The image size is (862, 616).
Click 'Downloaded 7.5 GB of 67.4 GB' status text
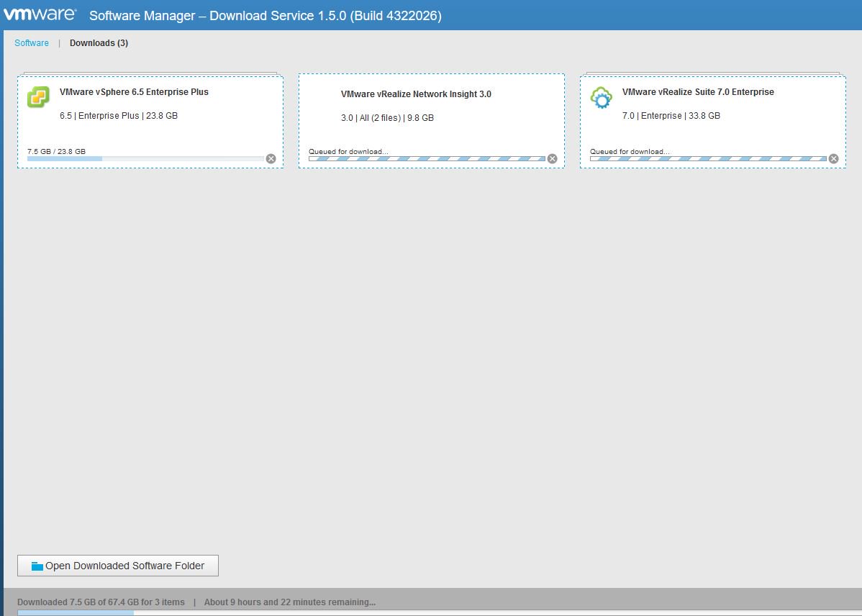pyautogui.click(x=101, y=602)
